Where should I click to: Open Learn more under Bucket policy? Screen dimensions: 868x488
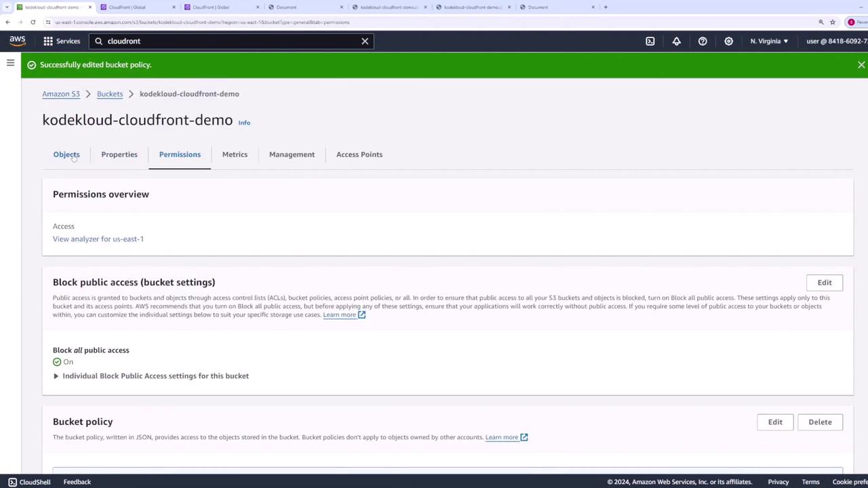click(x=502, y=437)
